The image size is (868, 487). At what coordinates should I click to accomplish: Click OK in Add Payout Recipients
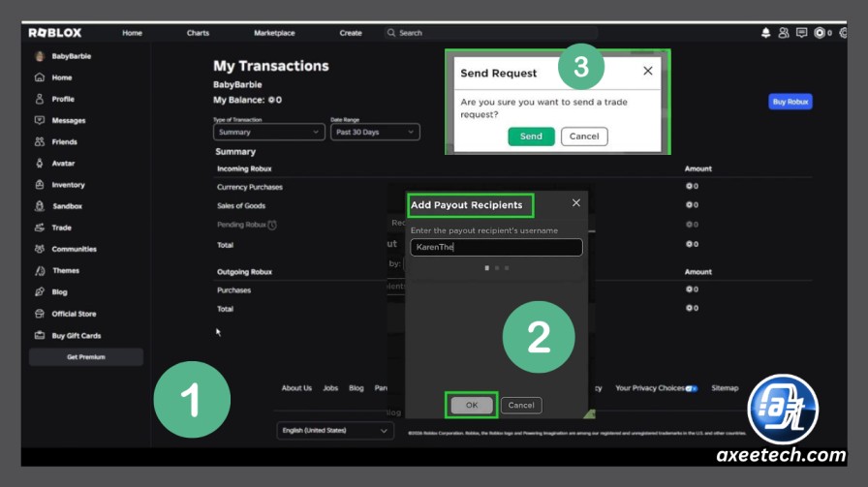coord(472,405)
